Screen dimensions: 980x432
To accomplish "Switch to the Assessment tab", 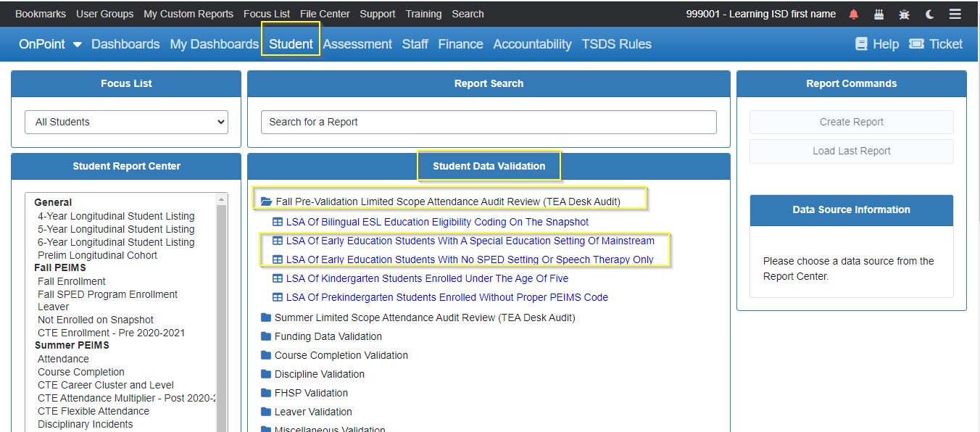I will pos(357,44).
